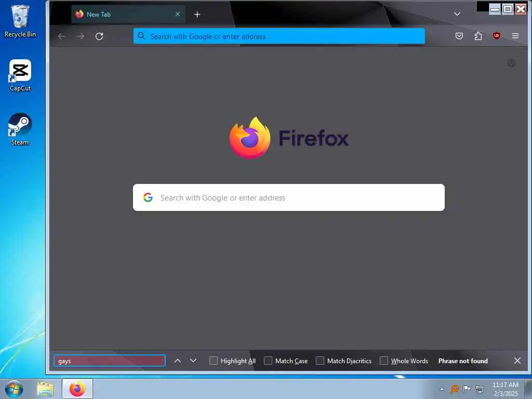The height and width of the screenshot is (399, 532).
Task: Go back with the Firefox back arrow
Action: tap(62, 36)
